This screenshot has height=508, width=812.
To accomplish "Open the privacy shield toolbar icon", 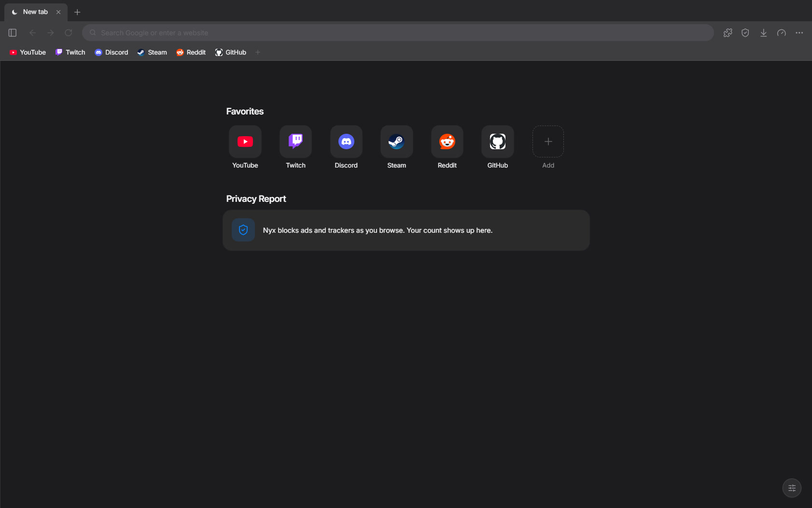I will (745, 33).
